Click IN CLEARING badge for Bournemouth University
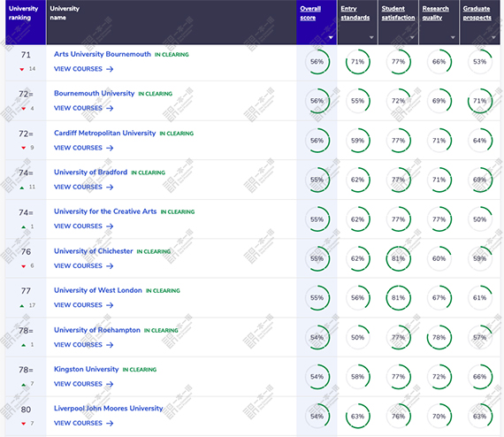Screen dimensions: 504x437 pyautogui.click(x=156, y=94)
